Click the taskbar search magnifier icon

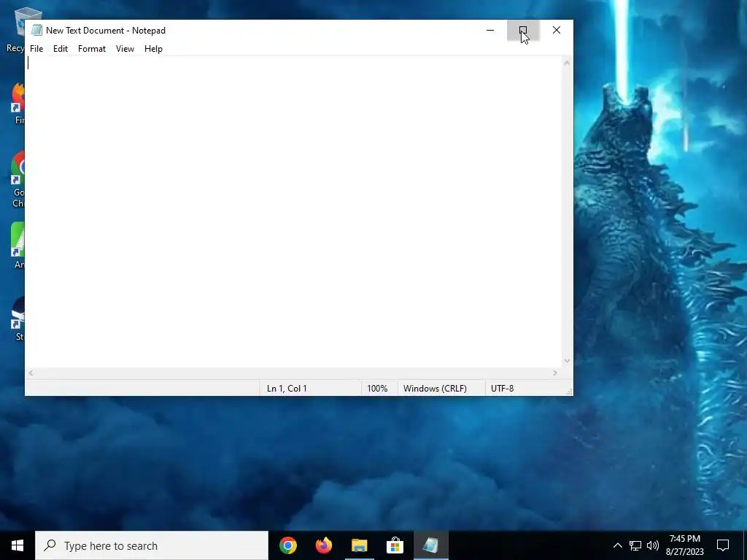coord(50,545)
